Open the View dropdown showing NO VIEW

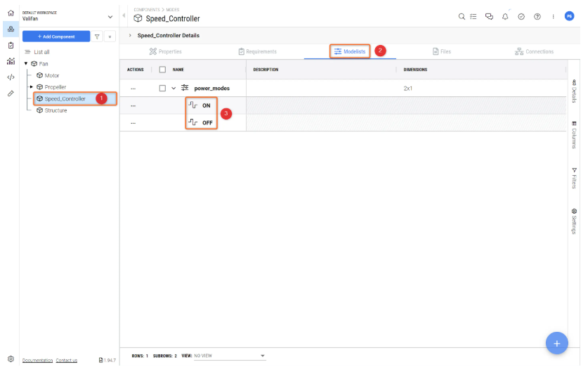pyautogui.click(x=230, y=356)
